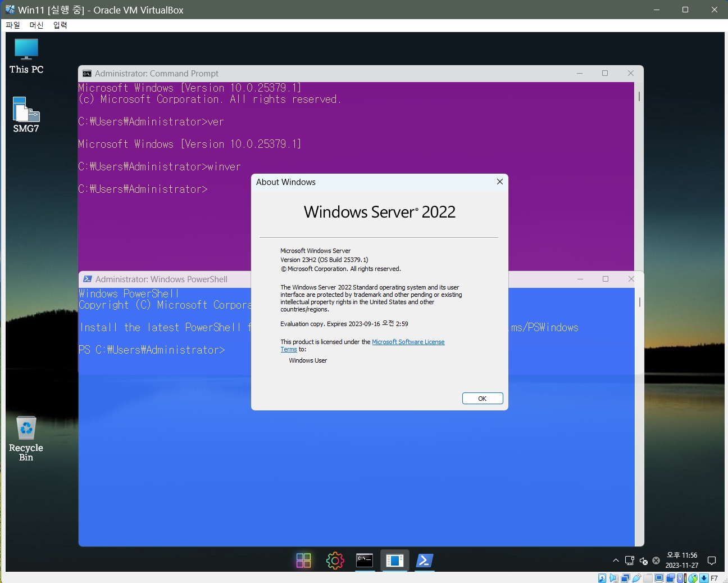Image resolution: width=728 pixels, height=583 pixels.
Task: Click the VirtualBox CPU virtualization indicator
Action: 681,578
